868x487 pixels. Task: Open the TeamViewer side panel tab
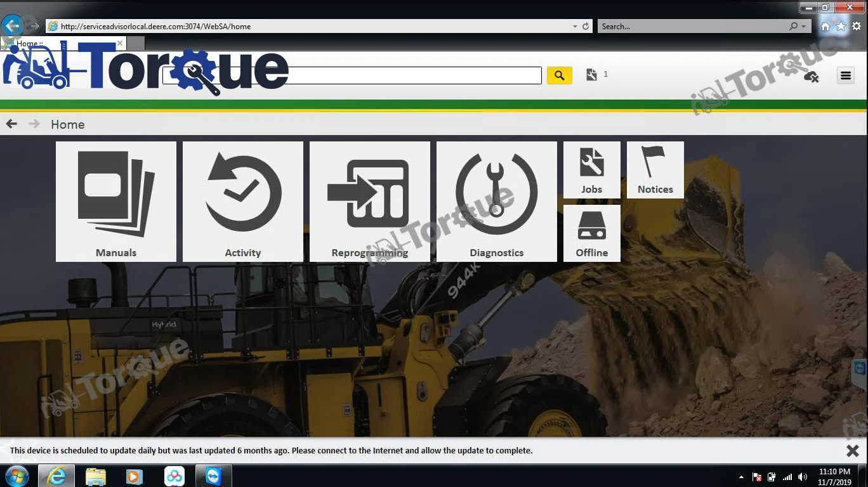(x=860, y=374)
